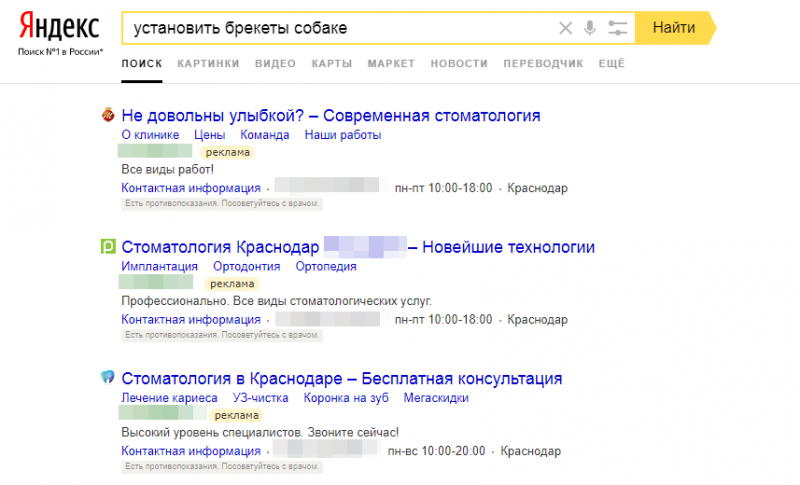The width and height of the screenshot is (800, 485).
Task: Open the 'Карты' tab
Action: [x=332, y=64]
